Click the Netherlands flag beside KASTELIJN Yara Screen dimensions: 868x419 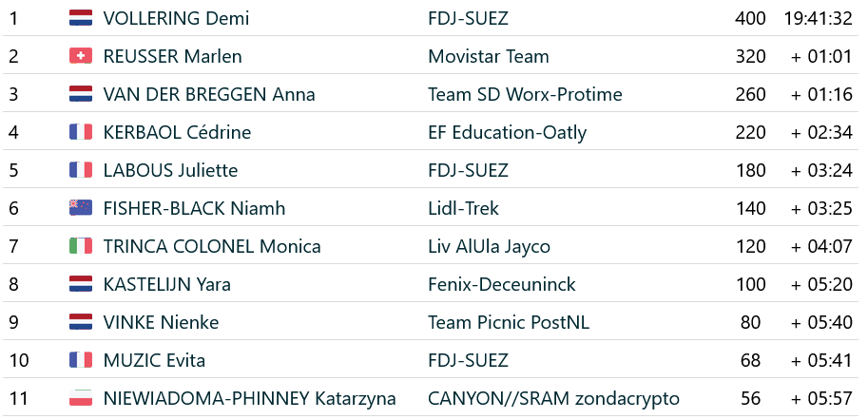[81, 284]
